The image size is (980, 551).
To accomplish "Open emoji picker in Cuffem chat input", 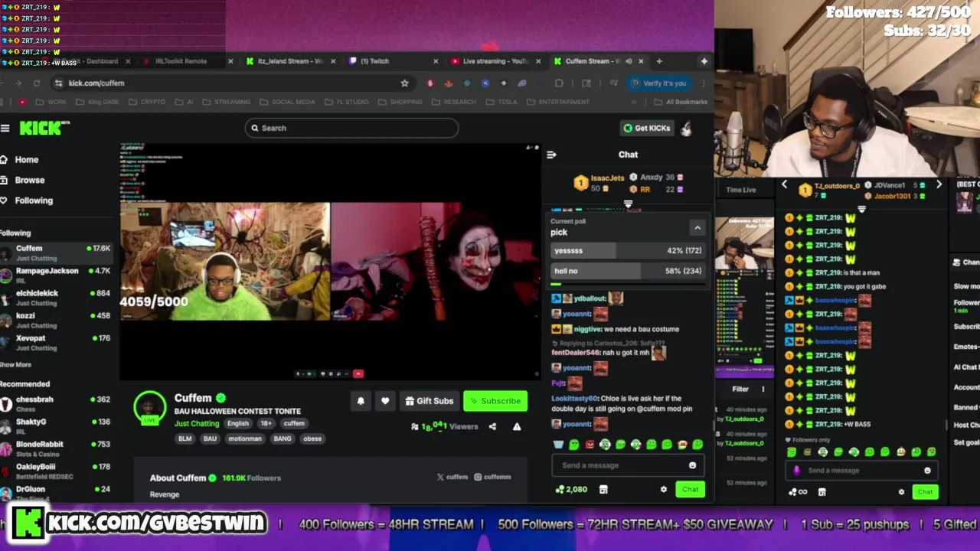I will pos(693,465).
